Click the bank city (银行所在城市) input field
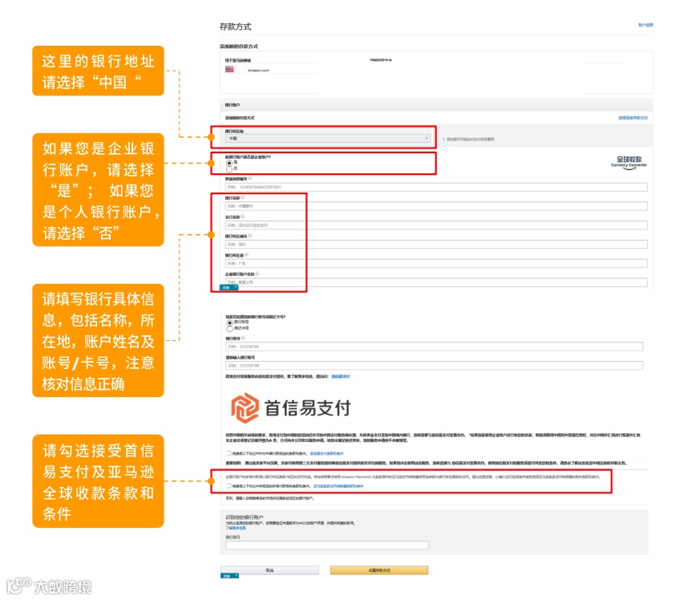Viewport: 700px width, 600px height. click(x=436, y=245)
